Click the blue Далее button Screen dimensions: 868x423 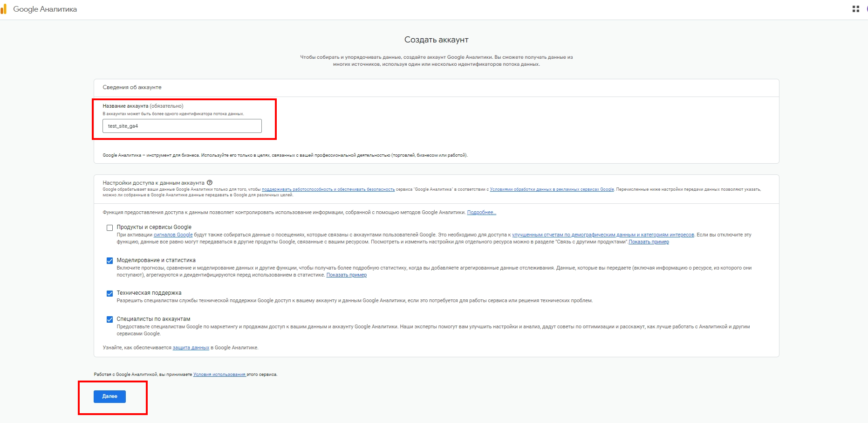(109, 396)
